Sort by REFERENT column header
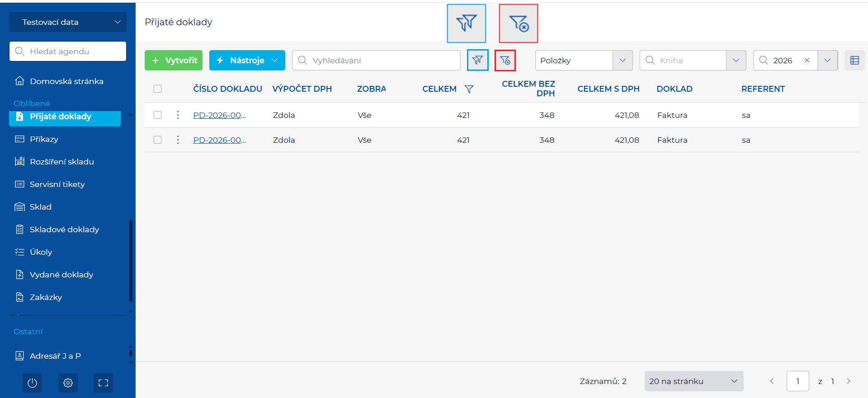 763,89
